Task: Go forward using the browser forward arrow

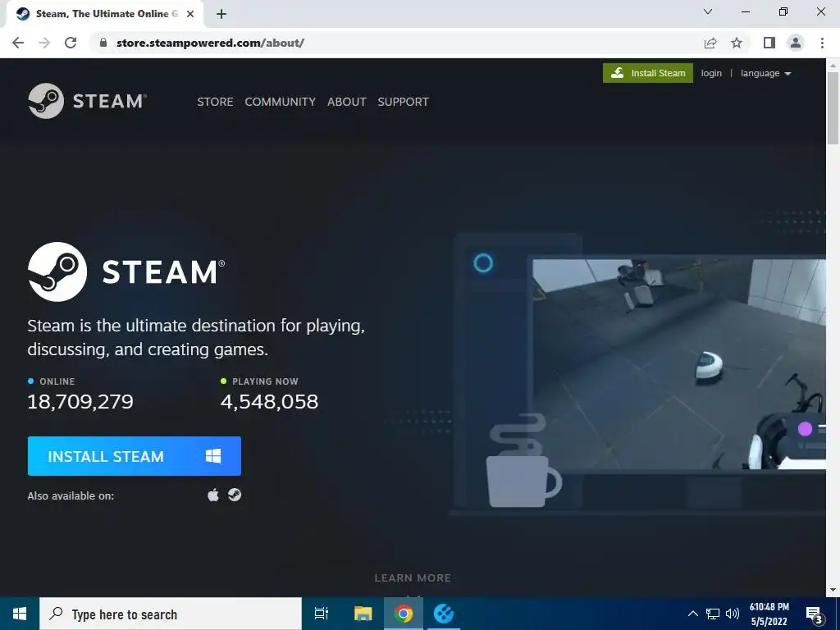Action: (x=44, y=43)
